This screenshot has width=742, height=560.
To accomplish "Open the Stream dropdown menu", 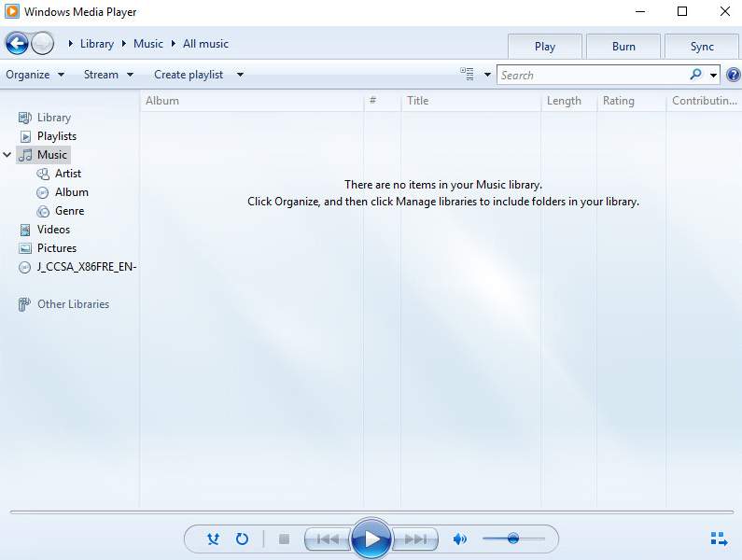I will click(108, 75).
